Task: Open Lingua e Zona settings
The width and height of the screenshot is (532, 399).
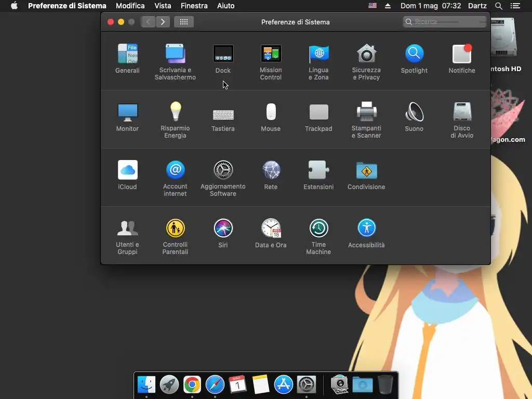Action: 318,62
